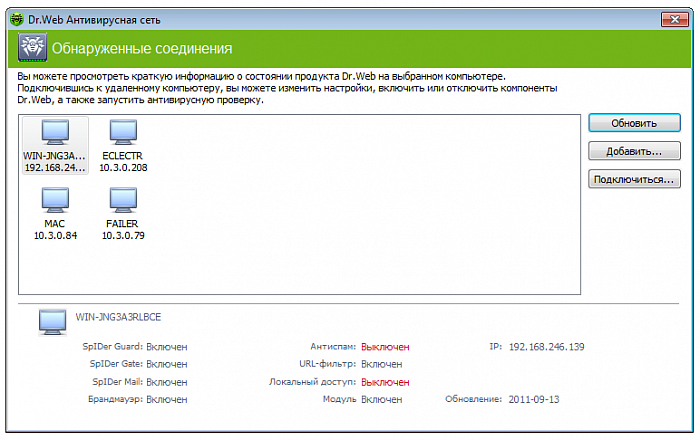
Task: Click the 10.3.0.79 address label
Action: [x=123, y=236]
